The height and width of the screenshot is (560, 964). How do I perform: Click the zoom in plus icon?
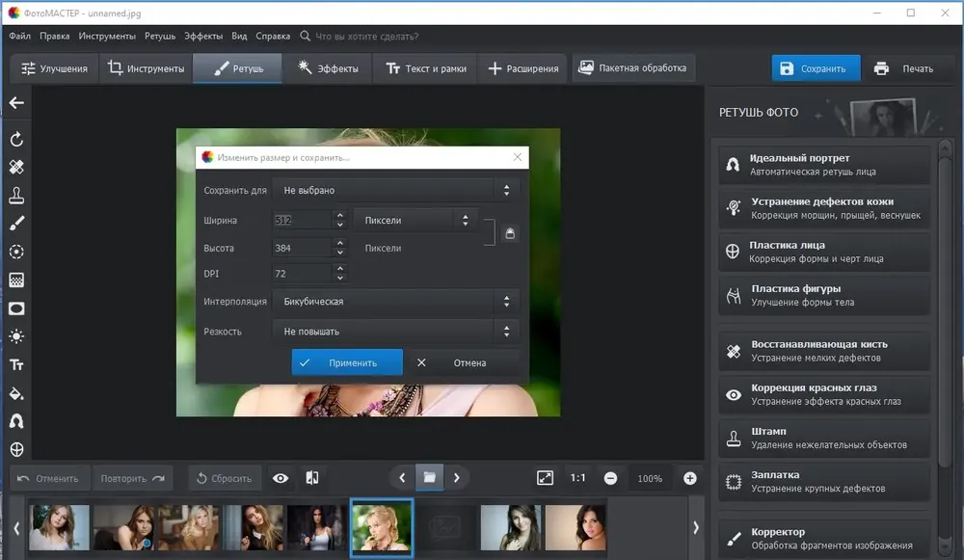690,478
